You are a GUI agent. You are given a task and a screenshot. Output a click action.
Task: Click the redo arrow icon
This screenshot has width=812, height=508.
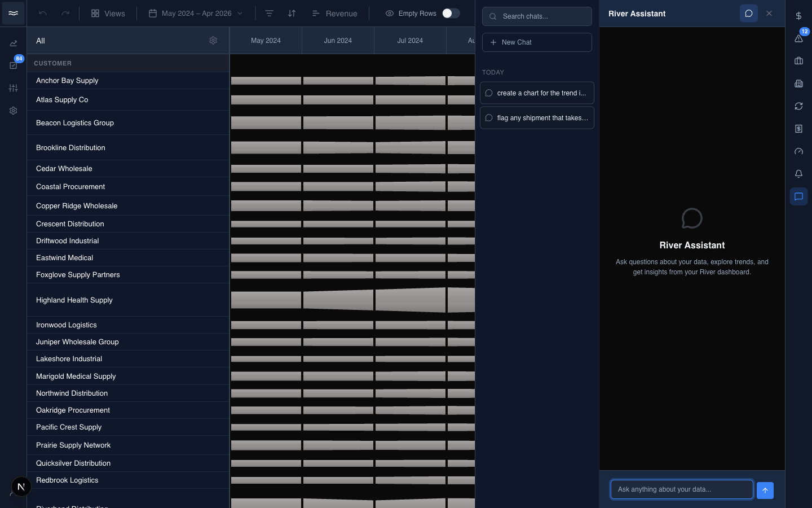tap(65, 13)
